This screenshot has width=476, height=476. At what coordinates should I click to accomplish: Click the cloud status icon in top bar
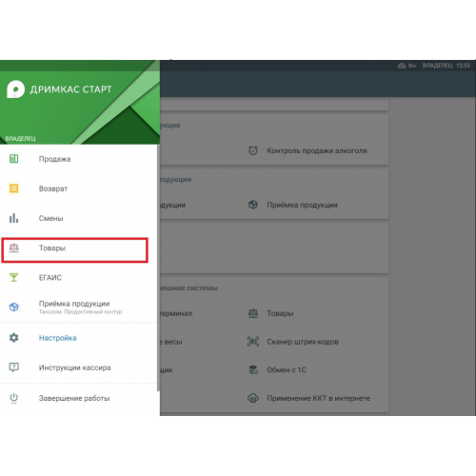(402, 66)
